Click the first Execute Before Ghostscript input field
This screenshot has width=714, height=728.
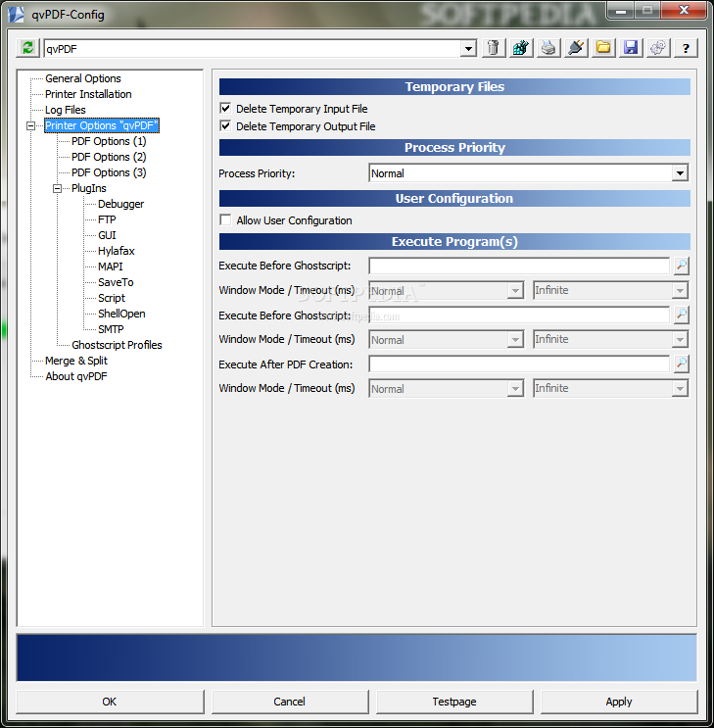click(519, 267)
